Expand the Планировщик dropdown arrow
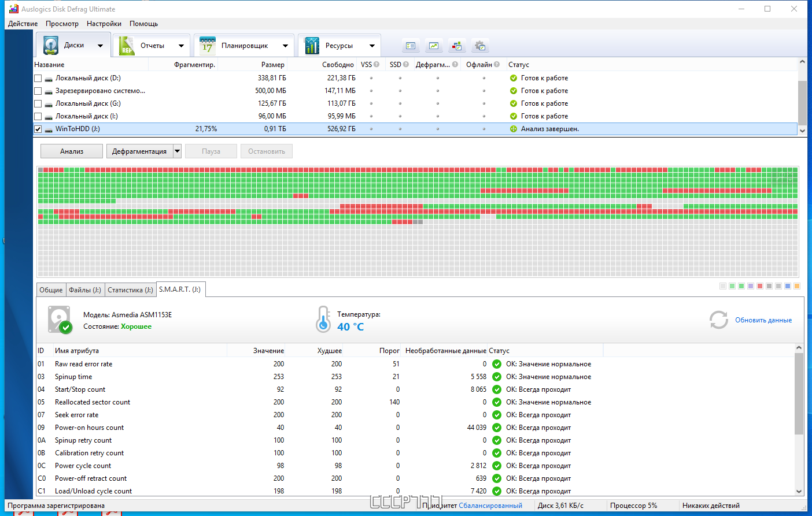The height and width of the screenshot is (516, 812). pyautogui.click(x=285, y=46)
